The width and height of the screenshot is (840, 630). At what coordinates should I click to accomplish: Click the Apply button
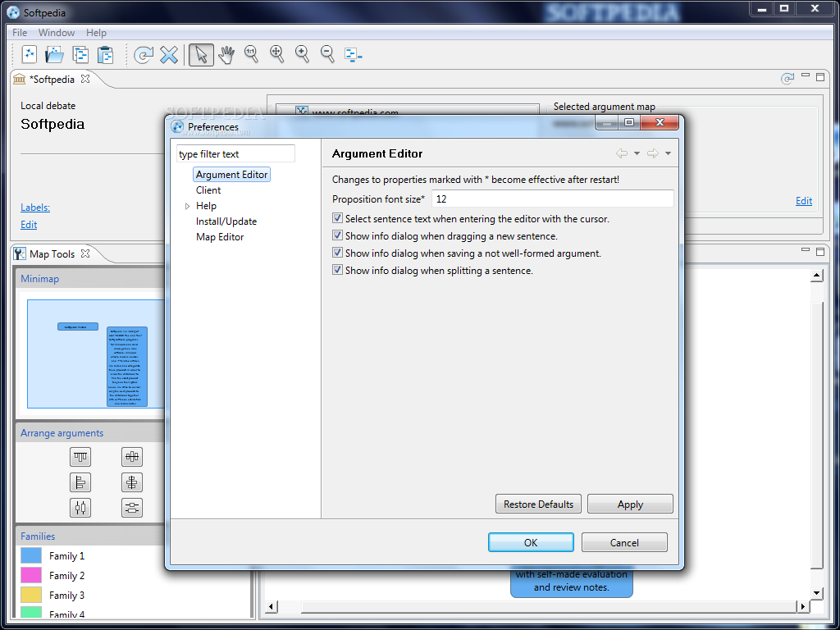click(630, 504)
